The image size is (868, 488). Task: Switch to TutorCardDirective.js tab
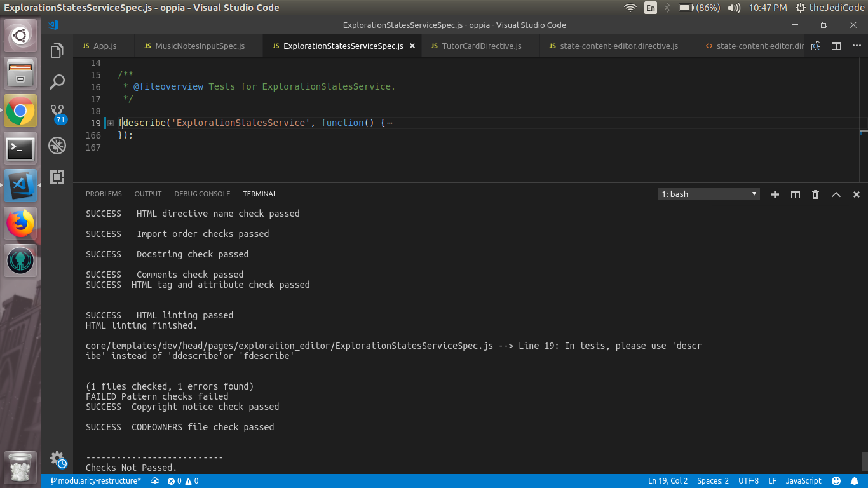coord(481,46)
